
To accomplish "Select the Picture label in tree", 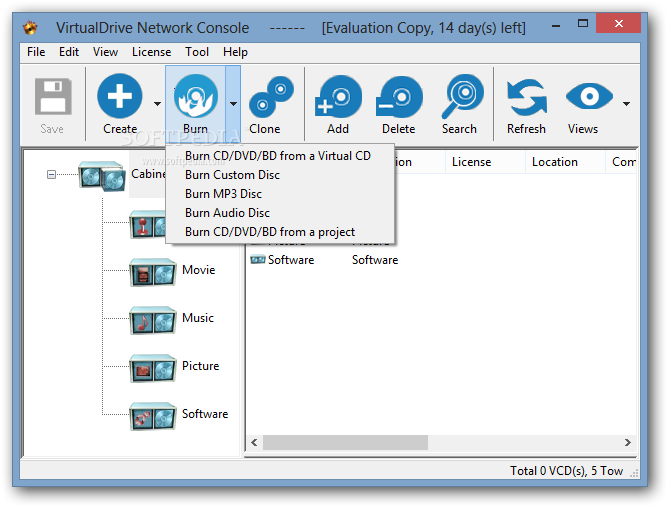I will tap(200, 366).
